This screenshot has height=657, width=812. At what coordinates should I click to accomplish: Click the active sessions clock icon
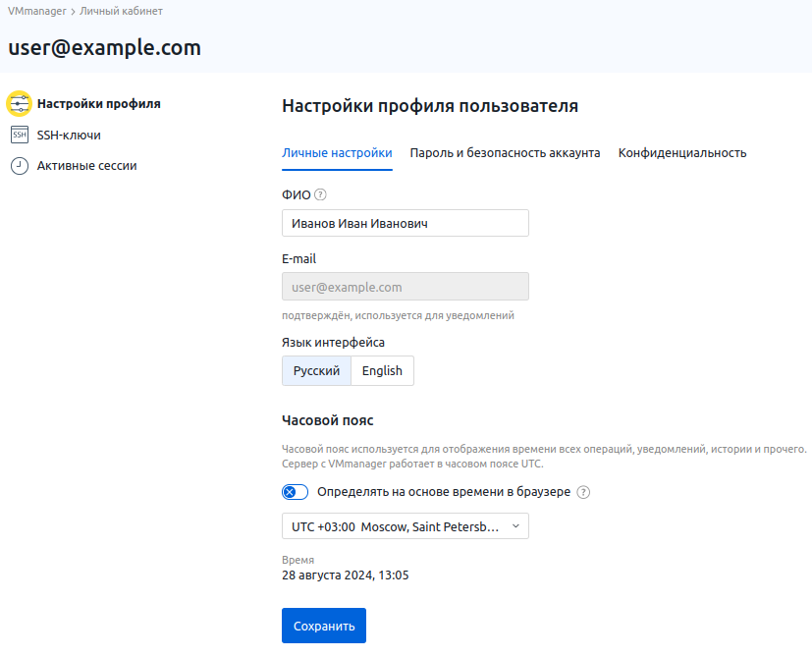20,166
